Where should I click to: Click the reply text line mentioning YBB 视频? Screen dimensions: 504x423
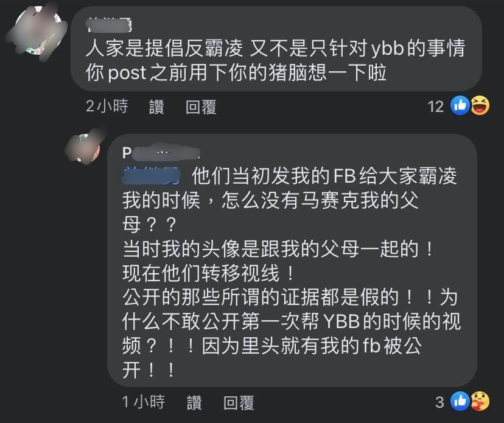(x=292, y=321)
